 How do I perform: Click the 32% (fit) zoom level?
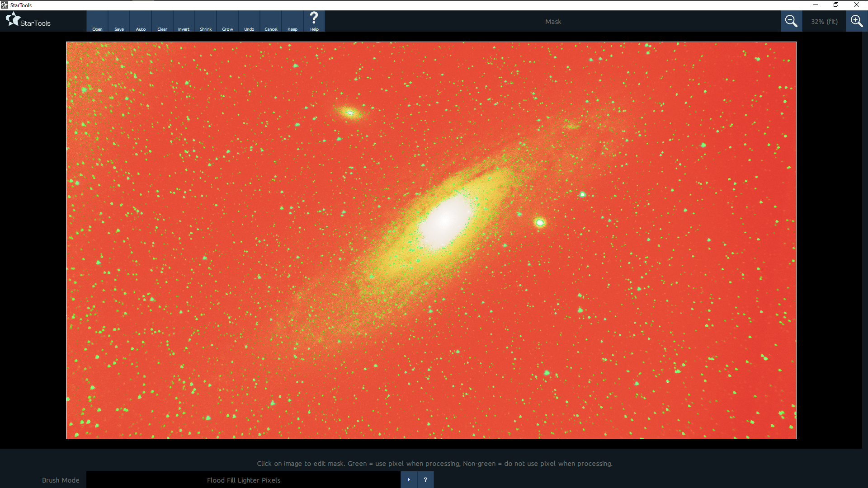click(x=824, y=22)
